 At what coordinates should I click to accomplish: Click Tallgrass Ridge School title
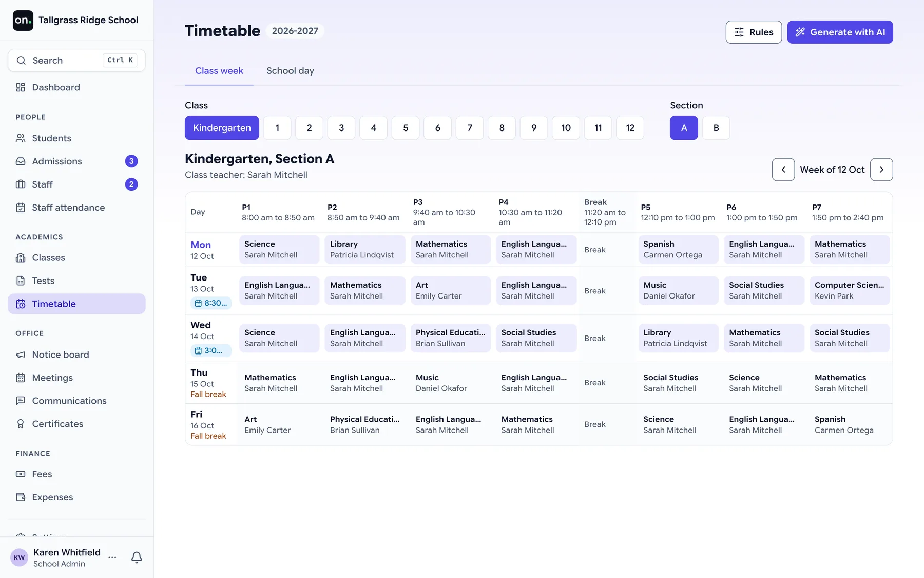(88, 20)
